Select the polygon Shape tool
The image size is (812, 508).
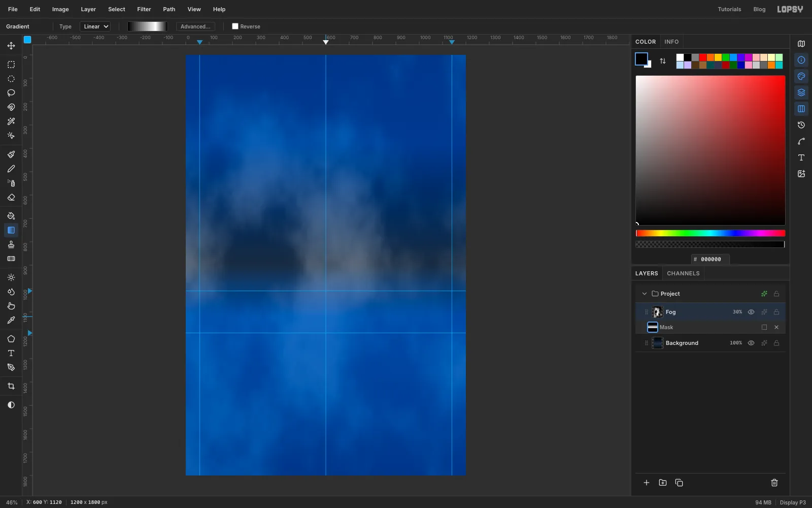tap(11, 339)
